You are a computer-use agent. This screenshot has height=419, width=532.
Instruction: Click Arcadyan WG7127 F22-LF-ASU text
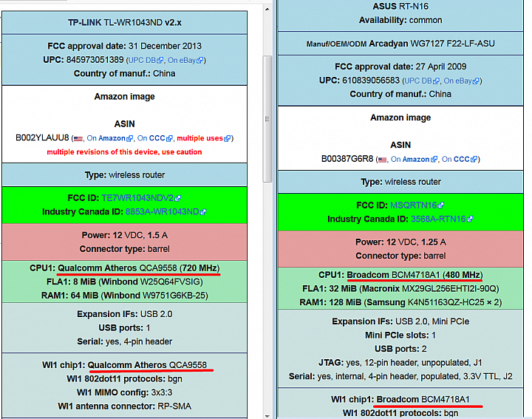point(432,44)
